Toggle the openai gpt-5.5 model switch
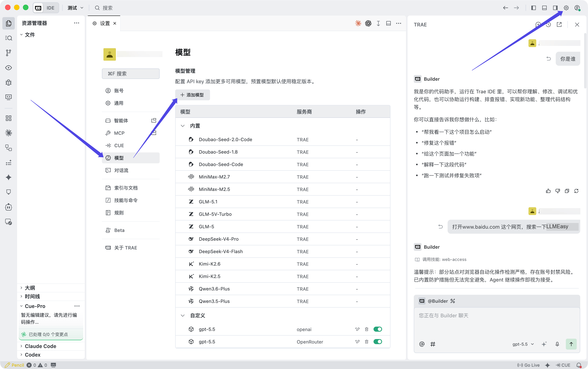588x369 pixels. [x=378, y=329]
